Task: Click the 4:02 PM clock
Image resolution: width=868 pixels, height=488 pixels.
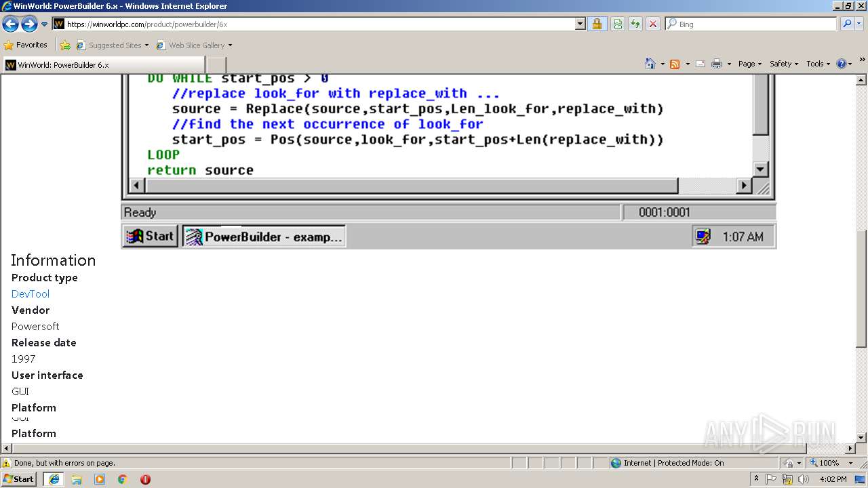Action: [833, 479]
